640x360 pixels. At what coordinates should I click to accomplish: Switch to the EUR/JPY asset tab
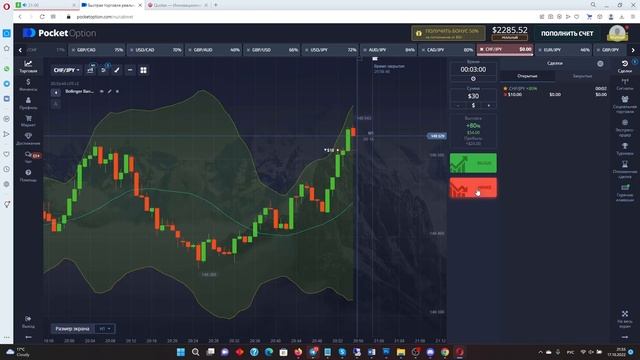click(x=564, y=50)
